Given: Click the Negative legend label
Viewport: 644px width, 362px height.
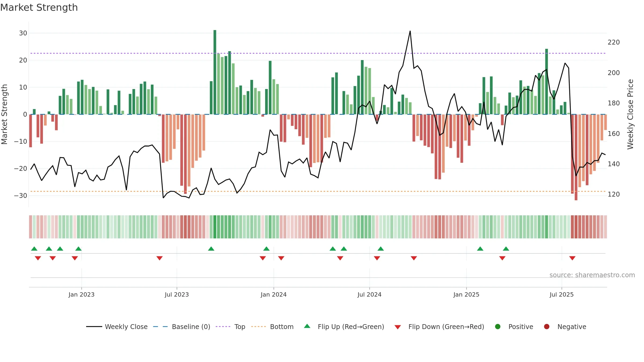Looking at the screenshot, I should 572,327.
